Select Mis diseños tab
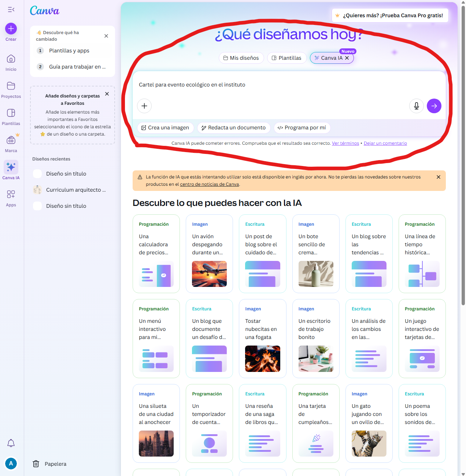This screenshot has width=466, height=476. click(241, 58)
